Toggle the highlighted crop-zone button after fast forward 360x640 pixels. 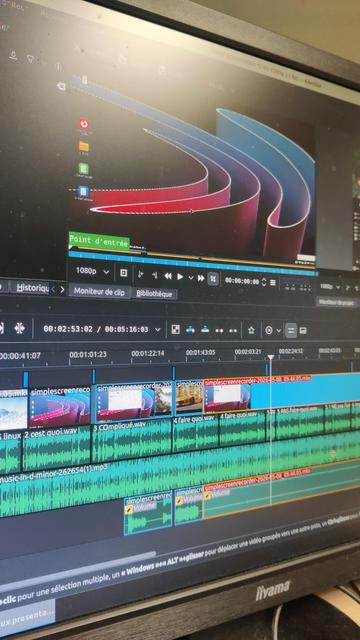tap(213, 279)
